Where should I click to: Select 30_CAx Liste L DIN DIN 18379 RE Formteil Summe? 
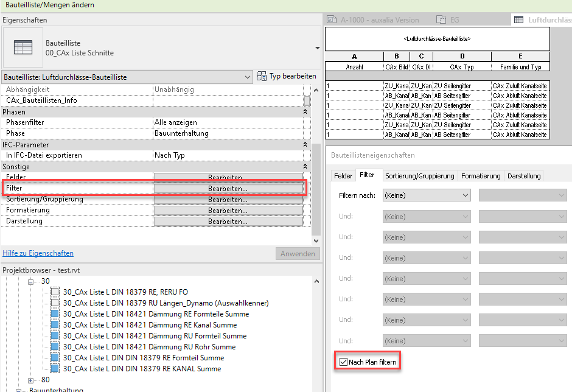(143, 358)
